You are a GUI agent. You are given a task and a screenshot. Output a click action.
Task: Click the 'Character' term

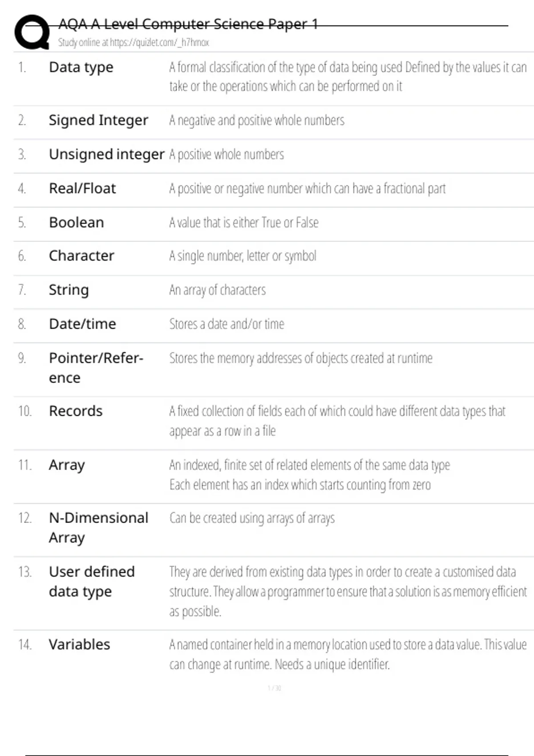pyautogui.click(x=81, y=256)
